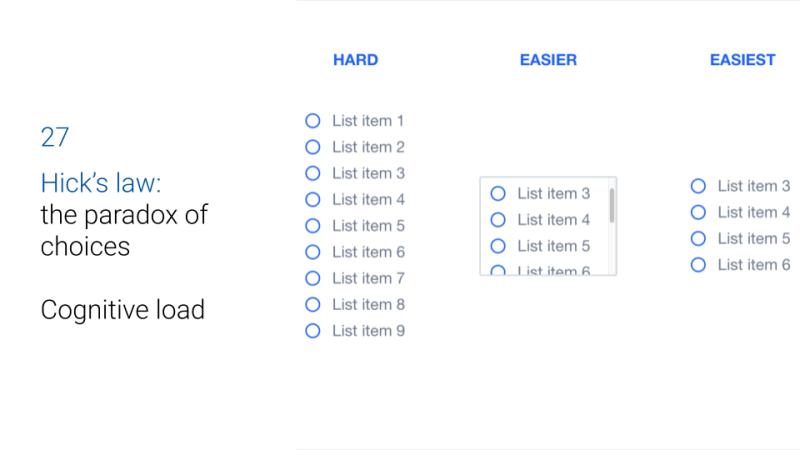Choose List item 4 radio in EASIER scroll box
The width and height of the screenshot is (800, 450).
point(498,220)
